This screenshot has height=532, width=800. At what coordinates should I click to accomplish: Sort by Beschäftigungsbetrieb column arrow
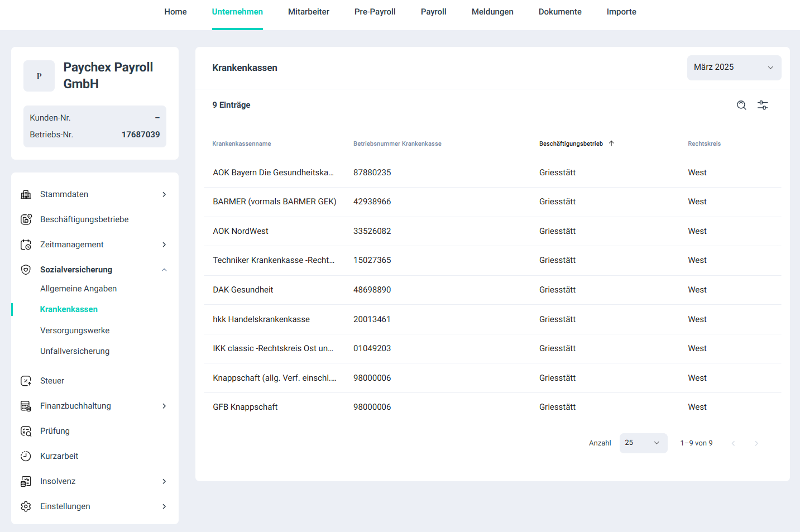(x=611, y=143)
